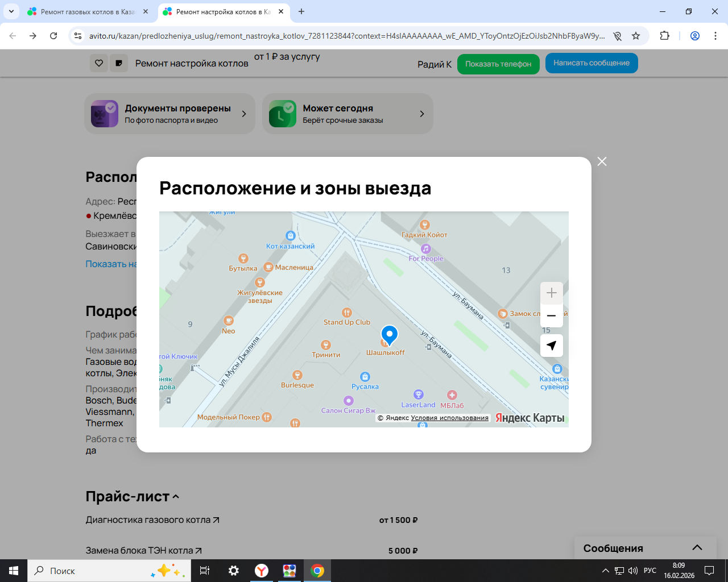This screenshot has width=728, height=582.
Task: Bookmark this page with star icon
Action: click(636, 36)
